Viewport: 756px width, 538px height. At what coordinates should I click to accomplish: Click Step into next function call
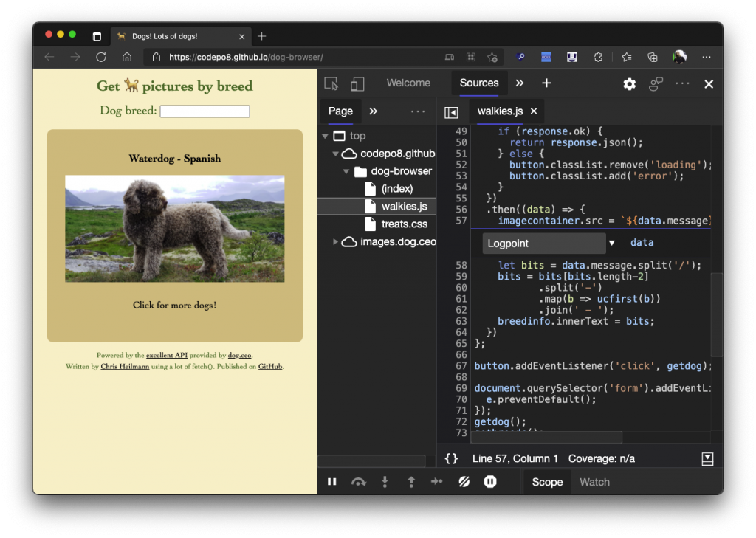coord(385,482)
